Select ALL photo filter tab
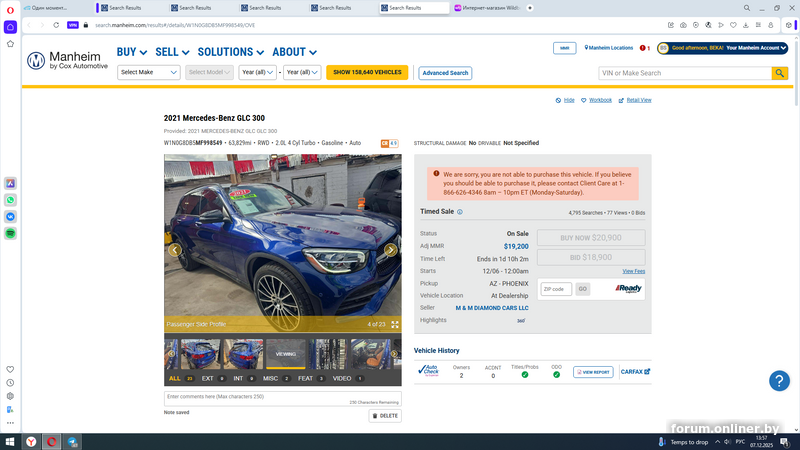 point(181,379)
